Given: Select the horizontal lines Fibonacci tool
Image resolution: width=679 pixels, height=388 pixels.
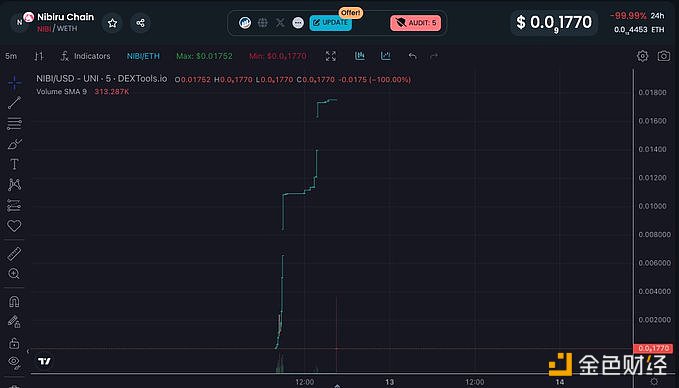Looking at the screenshot, I should [14, 123].
